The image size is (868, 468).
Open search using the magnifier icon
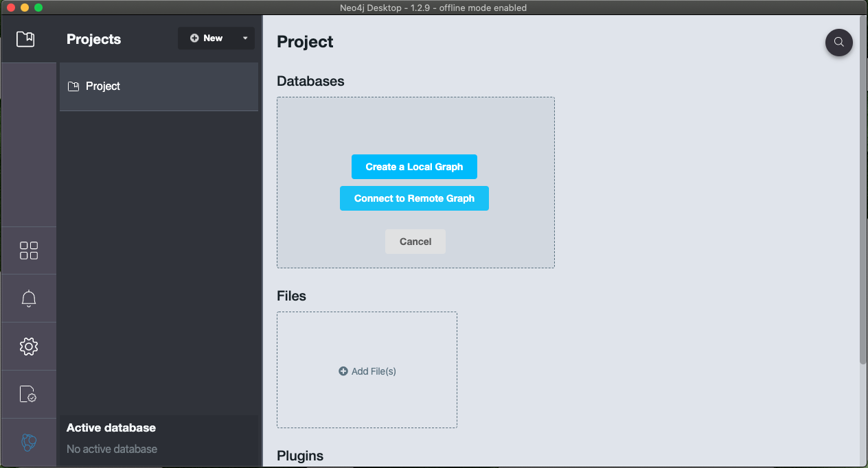point(838,43)
